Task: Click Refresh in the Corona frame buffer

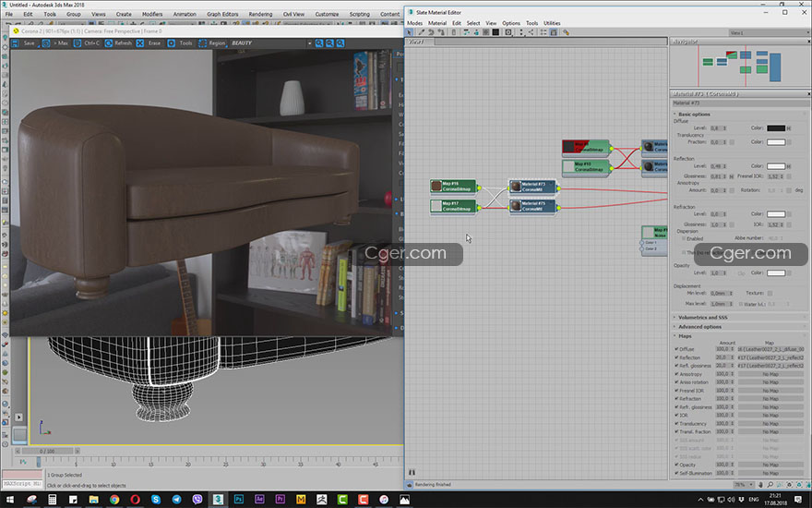Action: [x=119, y=43]
